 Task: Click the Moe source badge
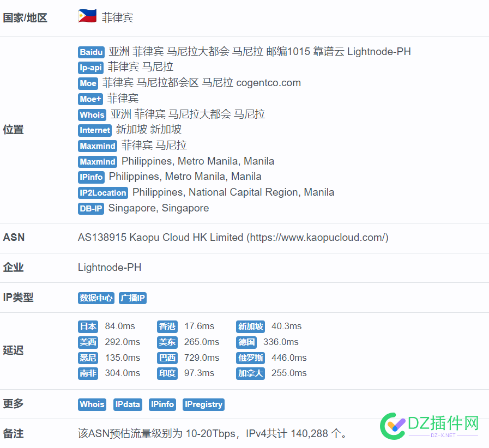[88, 83]
